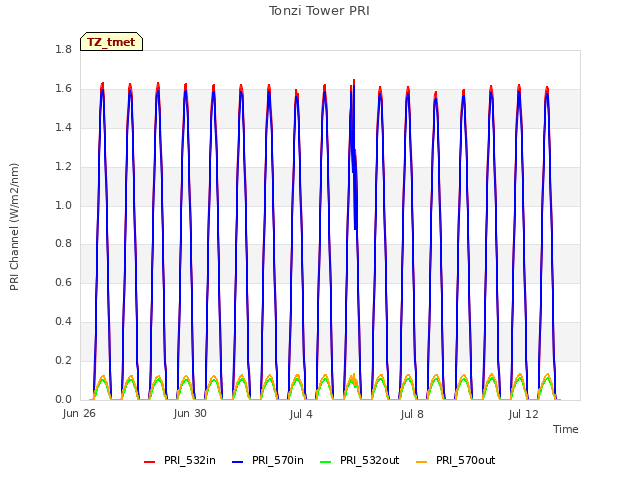Click the Jun 30 x-axis tick label
The height and width of the screenshot is (480, 640).
coord(190,413)
